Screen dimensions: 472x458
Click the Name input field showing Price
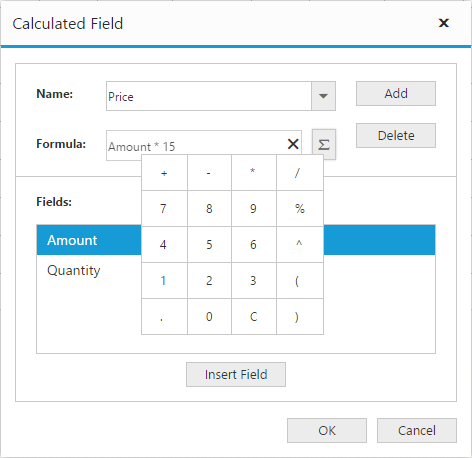click(x=209, y=96)
